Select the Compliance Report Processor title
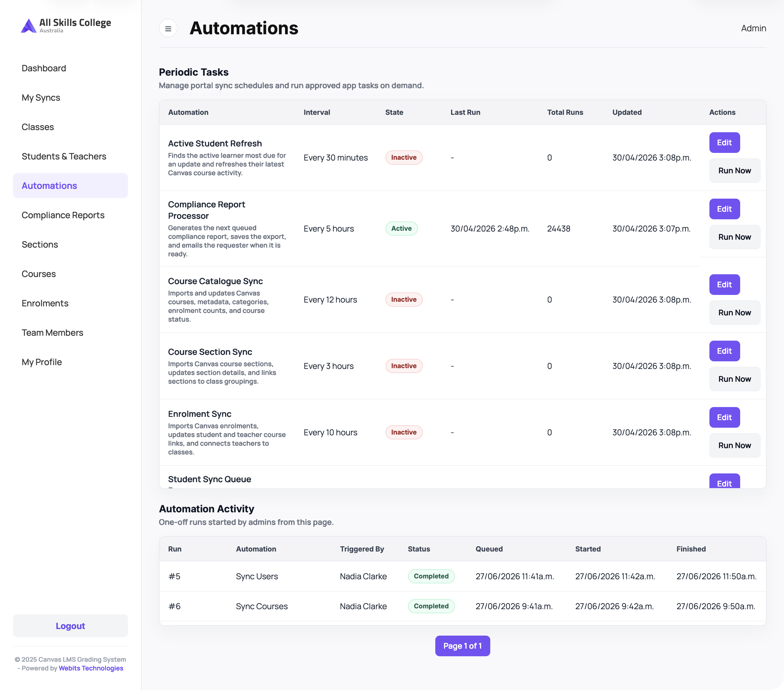Viewport: 784px width, 690px height. 206,210
